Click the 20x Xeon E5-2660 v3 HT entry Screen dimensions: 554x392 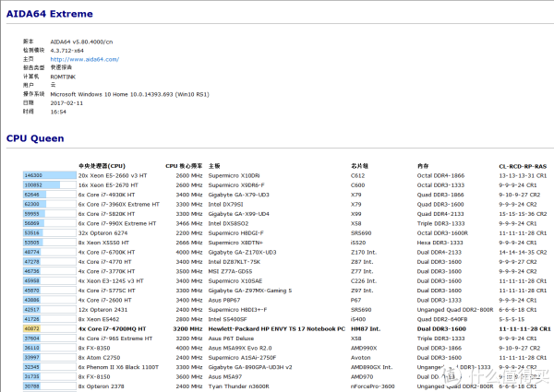pyautogui.click(x=120, y=175)
